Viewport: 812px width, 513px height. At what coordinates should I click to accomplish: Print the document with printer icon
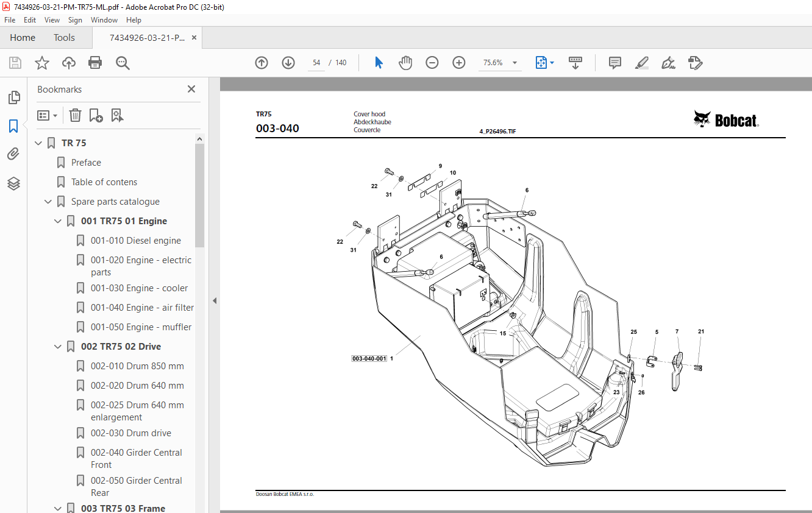[x=95, y=63]
